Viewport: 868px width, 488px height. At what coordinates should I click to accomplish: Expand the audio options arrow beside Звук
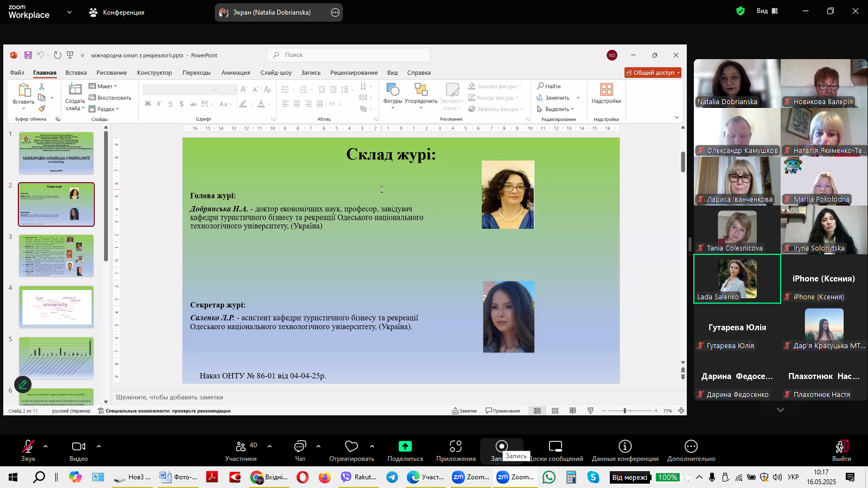click(x=46, y=446)
